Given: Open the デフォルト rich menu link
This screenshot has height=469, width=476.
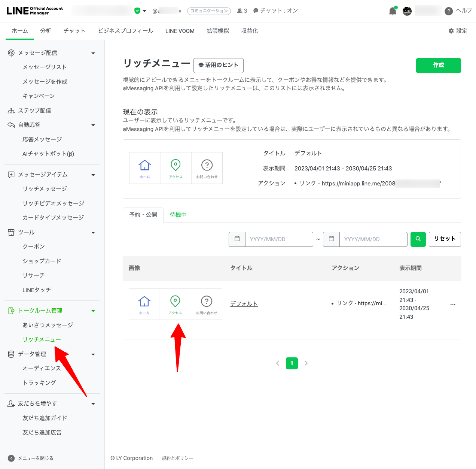Looking at the screenshot, I should (244, 304).
